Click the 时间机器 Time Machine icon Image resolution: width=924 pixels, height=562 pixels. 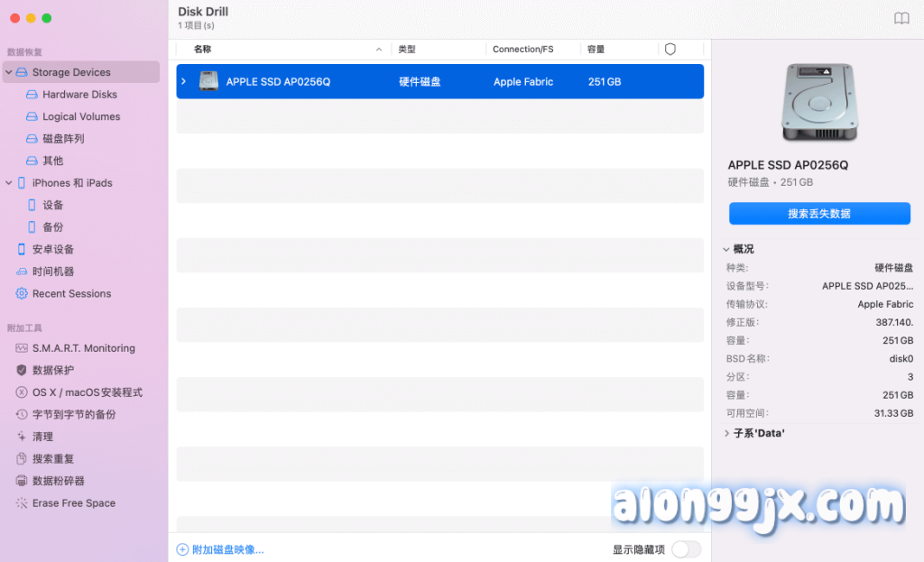click(22, 272)
